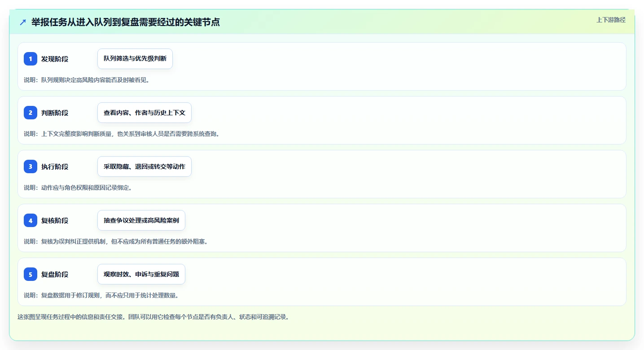Click the 复核阶段 stage title
Screen dimensions: 644x350
(x=55, y=220)
